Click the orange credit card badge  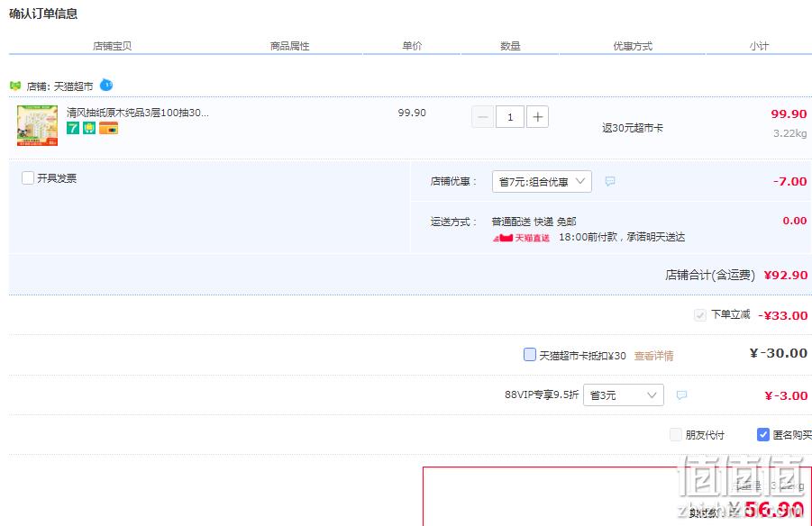(109, 128)
